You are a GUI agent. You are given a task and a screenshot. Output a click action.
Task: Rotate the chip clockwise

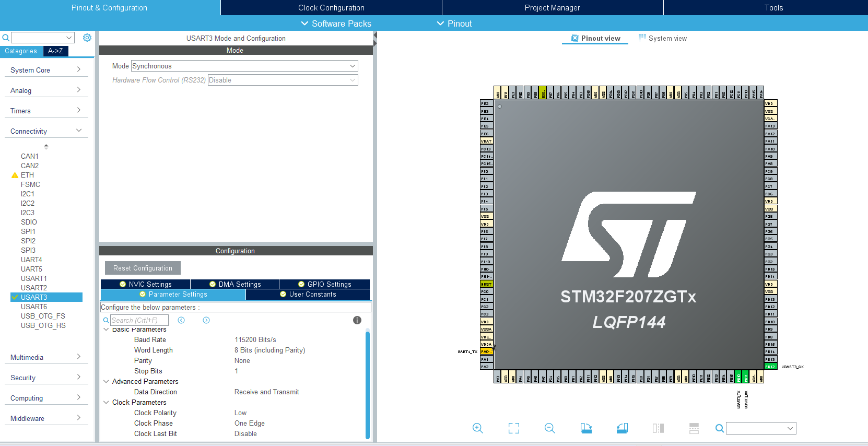tap(586, 428)
